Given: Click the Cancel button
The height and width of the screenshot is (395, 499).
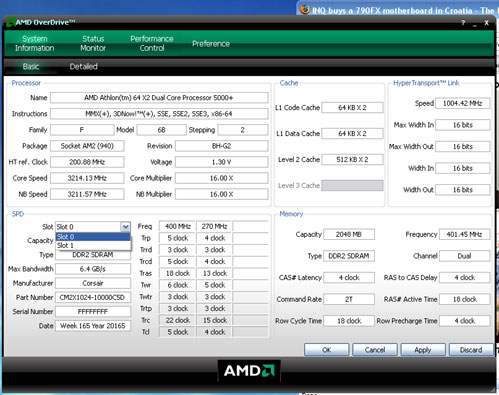Looking at the screenshot, I should click(x=375, y=350).
